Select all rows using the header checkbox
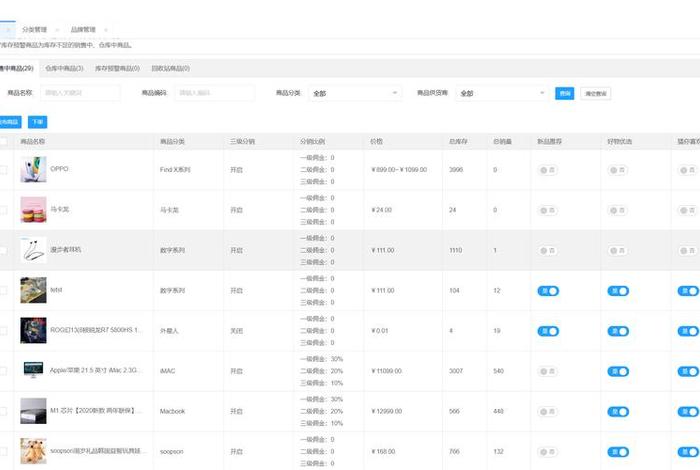 [x=4, y=142]
